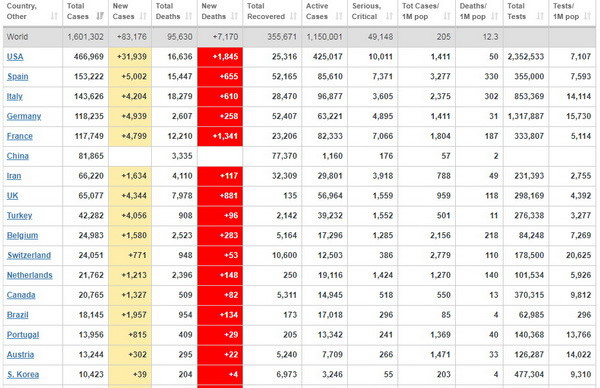Sort by Deaths/1M pop sort icon
Image resolution: width=600 pixels, height=388 pixels.
tap(495, 16)
